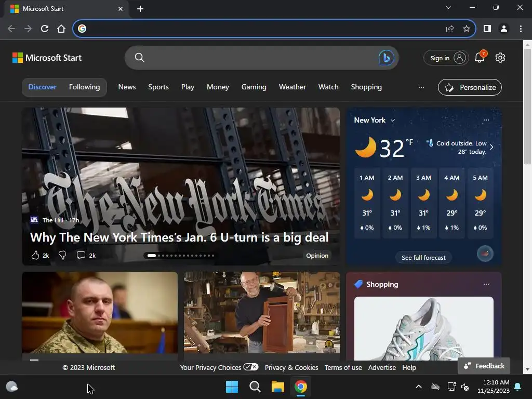Open the Watch section

tap(328, 87)
